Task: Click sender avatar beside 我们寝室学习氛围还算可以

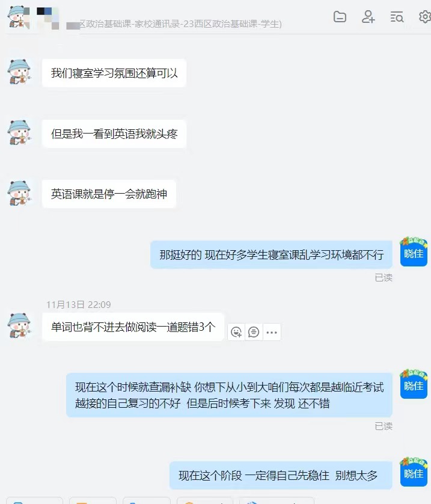Action: pyautogui.click(x=19, y=72)
